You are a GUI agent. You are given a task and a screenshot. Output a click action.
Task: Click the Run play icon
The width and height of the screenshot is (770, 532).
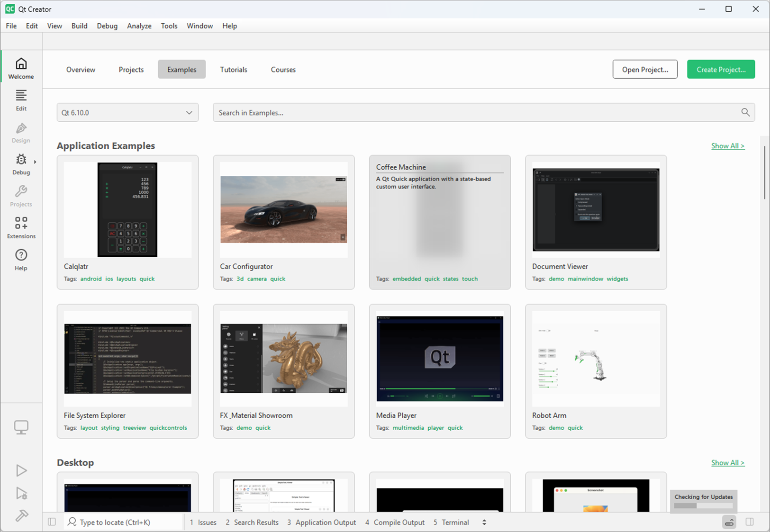tap(21, 470)
